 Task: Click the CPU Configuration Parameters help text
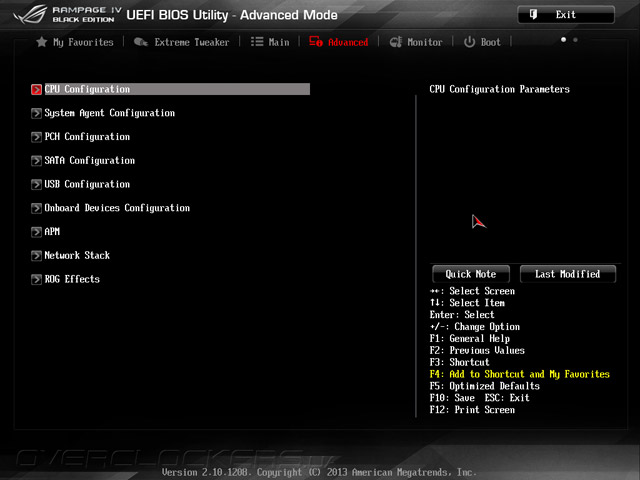[x=499, y=89]
